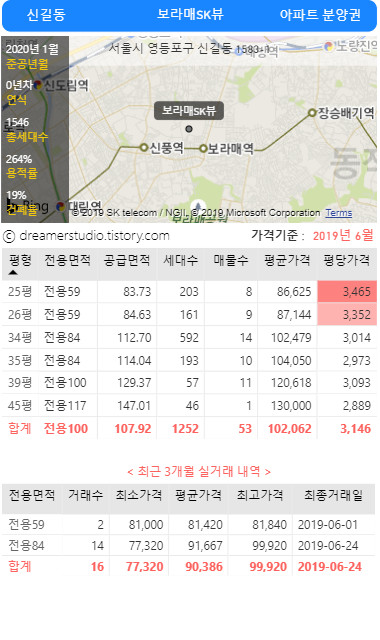This screenshot has width=380, height=640.
Task: Select the 전용59 transaction row label
Action: (26, 524)
